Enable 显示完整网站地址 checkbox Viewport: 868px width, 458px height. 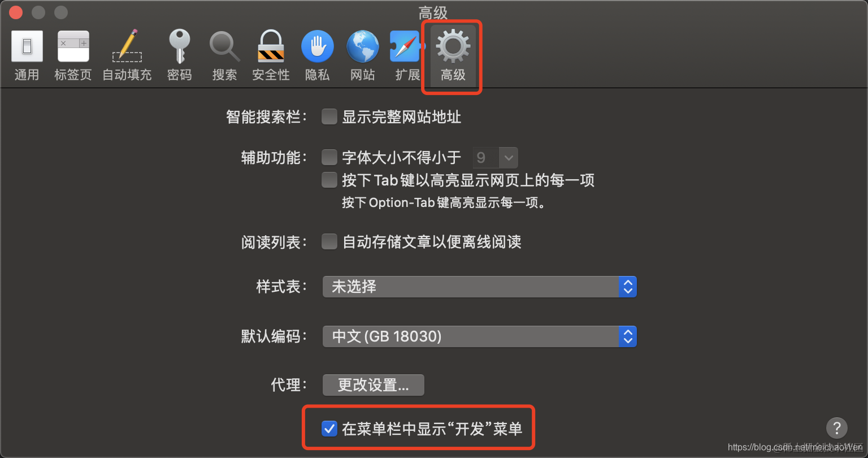pyautogui.click(x=329, y=117)
